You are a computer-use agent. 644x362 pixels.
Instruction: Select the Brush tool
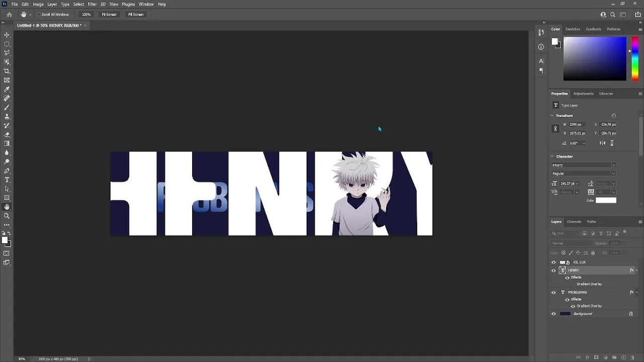7,108
